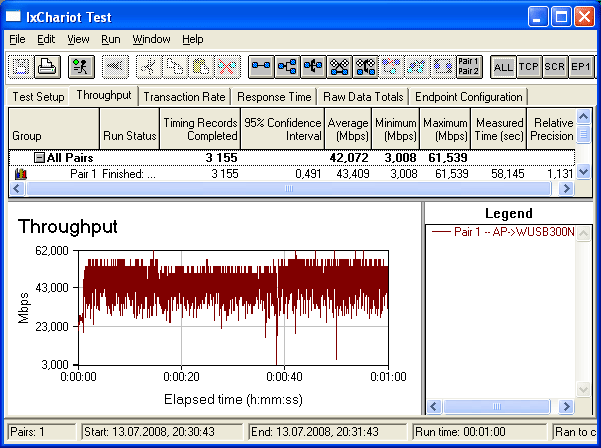Click the Delete red X icon
The width and height of the screenshot is (601, 448).
click(227, 67)
